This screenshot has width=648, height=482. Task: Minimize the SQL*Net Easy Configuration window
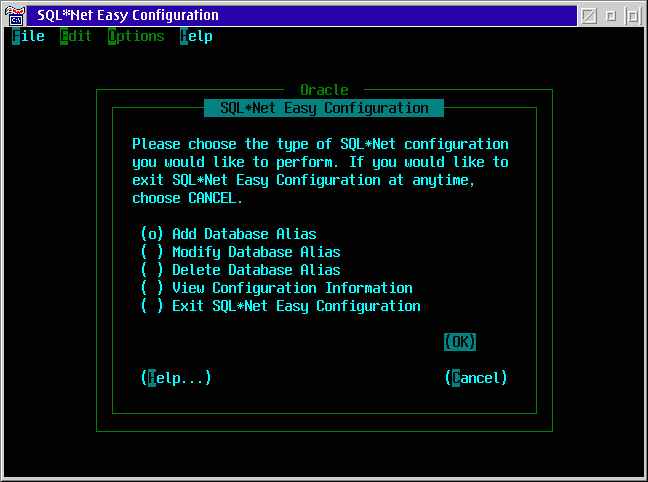click(589, 16)
